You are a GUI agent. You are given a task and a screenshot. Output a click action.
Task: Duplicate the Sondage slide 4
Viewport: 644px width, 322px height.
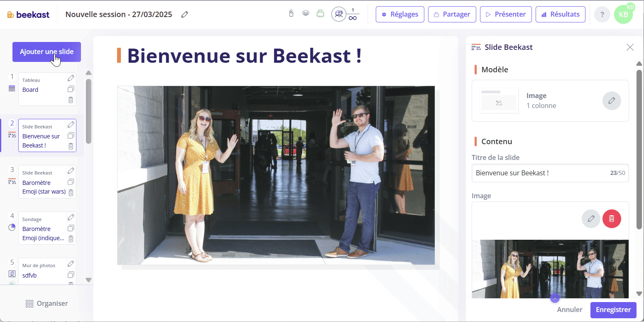(x=71, y=228)
